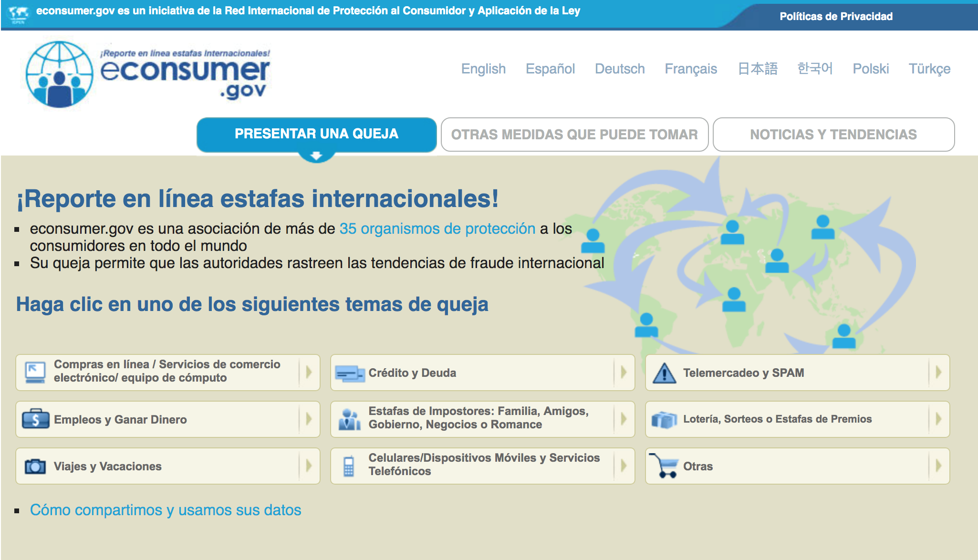This screenshot has height=560, width=978.
Task: Choose Celulares/Dispositivos Móviles y Servicios Telefónicos
Action: (x=483, y=466)
